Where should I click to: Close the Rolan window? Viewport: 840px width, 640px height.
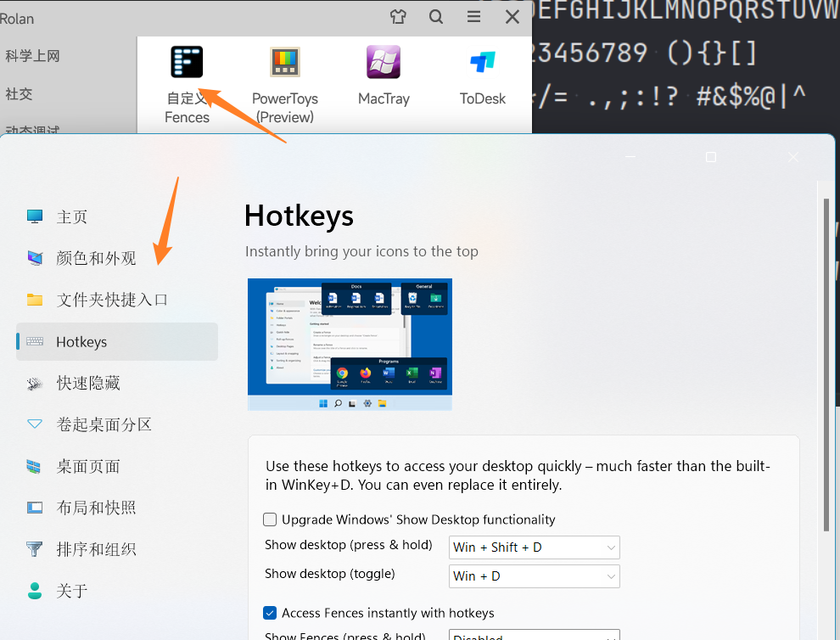[512, 17]
